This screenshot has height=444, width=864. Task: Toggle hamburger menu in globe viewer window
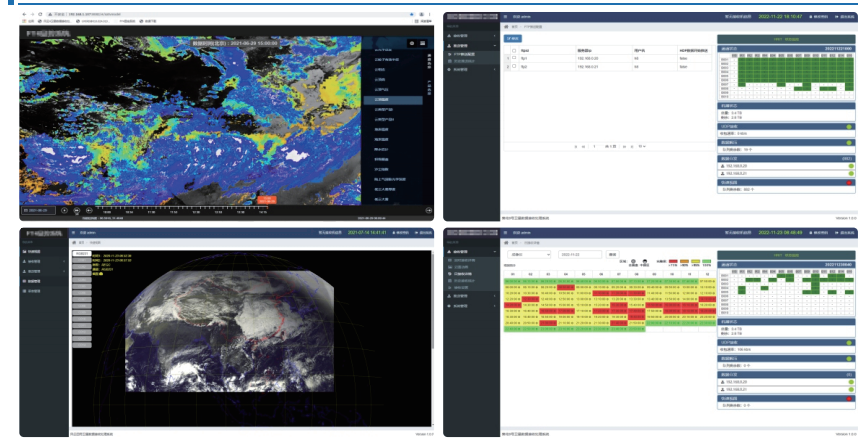74,233
